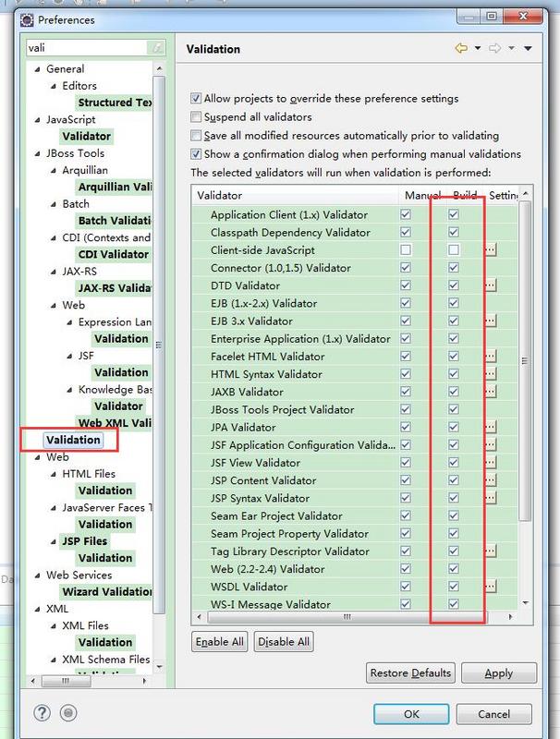
Task: Toggle Build checkbox for WSDL Validator
Action: (454, 587)
